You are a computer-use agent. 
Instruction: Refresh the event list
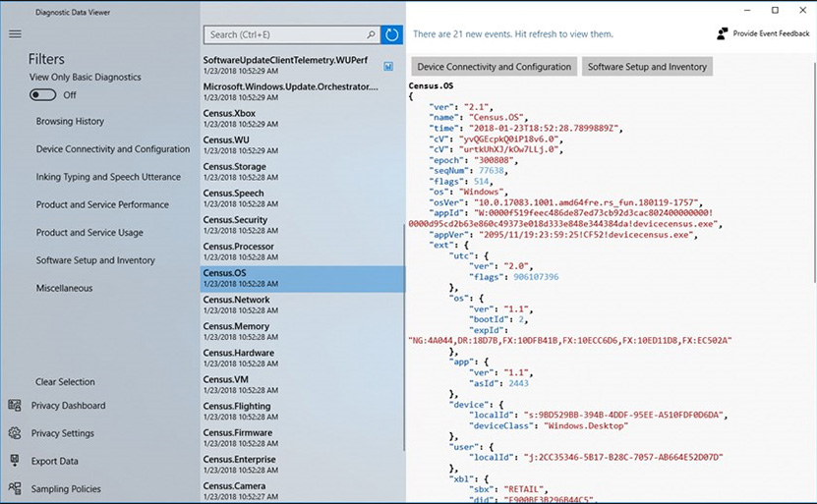click(392, 35)
